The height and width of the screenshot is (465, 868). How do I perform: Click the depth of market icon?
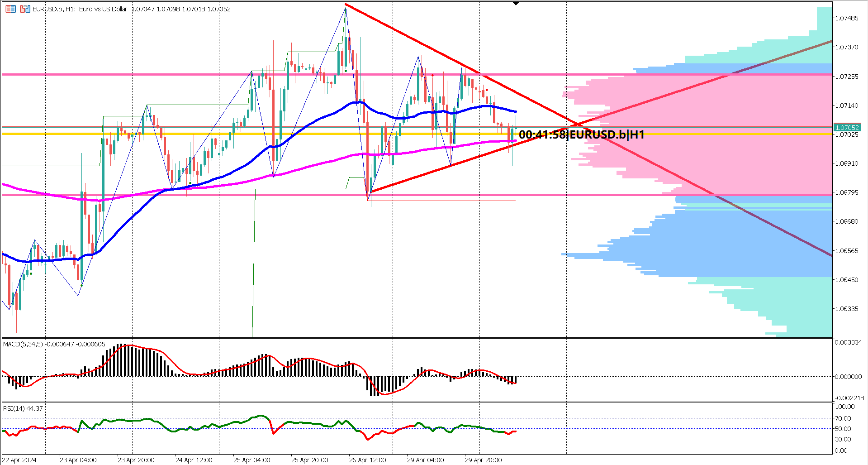click(x=10, y=9)
